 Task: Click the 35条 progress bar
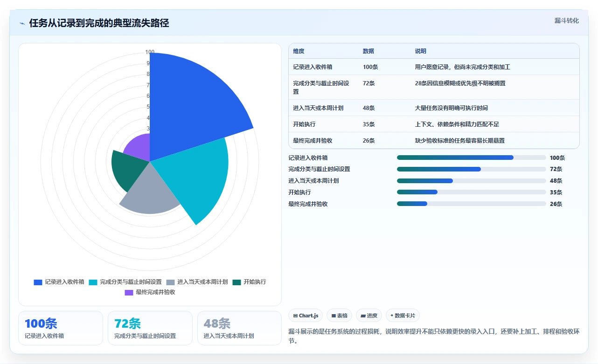[471, 192]
